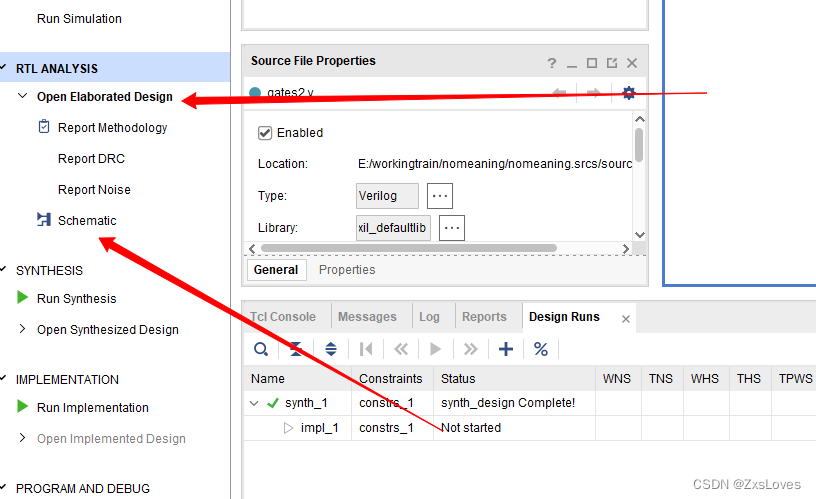Go to previous object with back arrow

point(559,93)
